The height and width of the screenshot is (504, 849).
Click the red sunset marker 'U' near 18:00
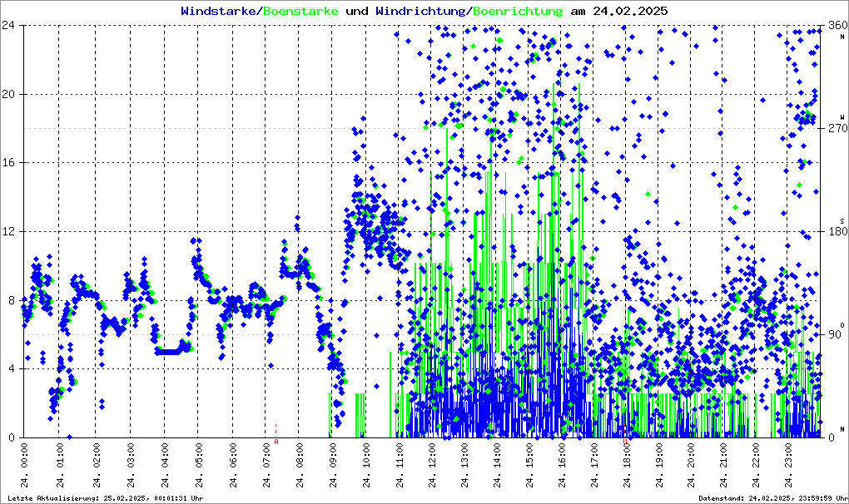pos(625,442)
